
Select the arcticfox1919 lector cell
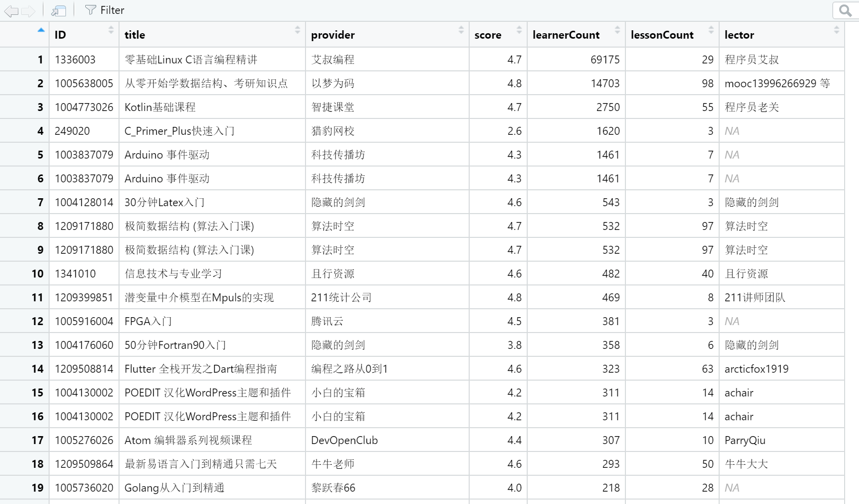click(x=756, y=369)
